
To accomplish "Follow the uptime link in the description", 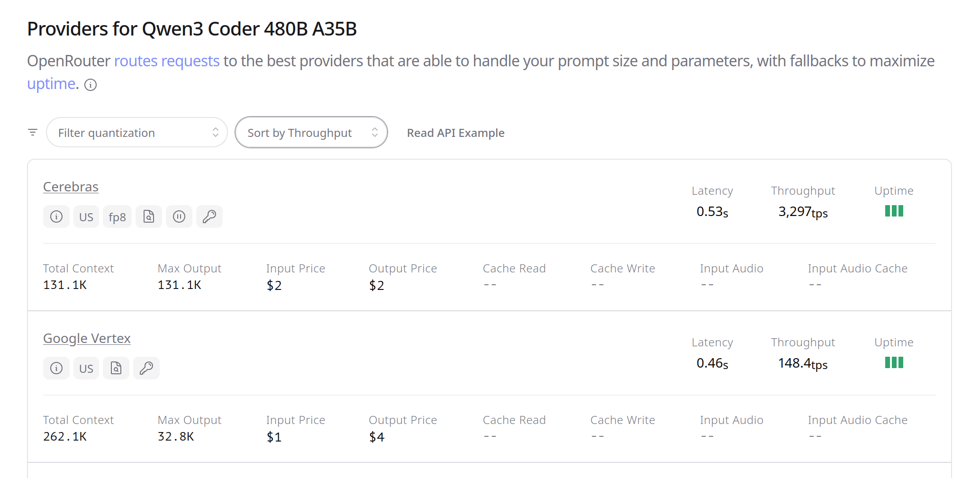I will [x=52, y=84].
